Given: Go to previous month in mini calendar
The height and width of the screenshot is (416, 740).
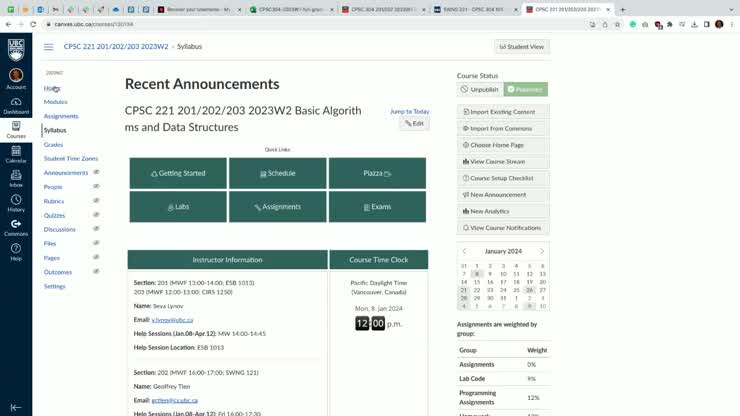Looking at the screenshot, I should tap(465, 251).
